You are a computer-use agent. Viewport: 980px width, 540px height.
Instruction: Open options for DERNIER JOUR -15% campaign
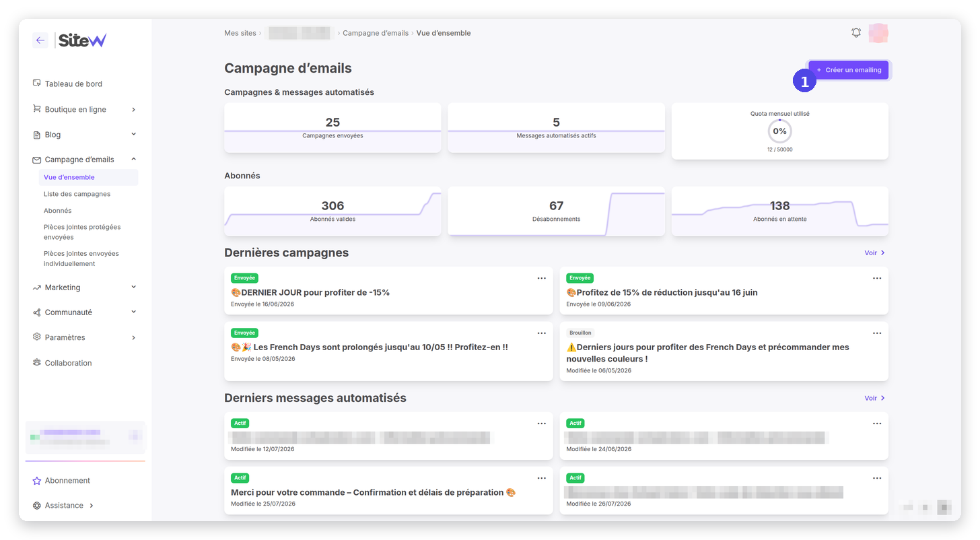pyautogui.click(x=541, y=278)
